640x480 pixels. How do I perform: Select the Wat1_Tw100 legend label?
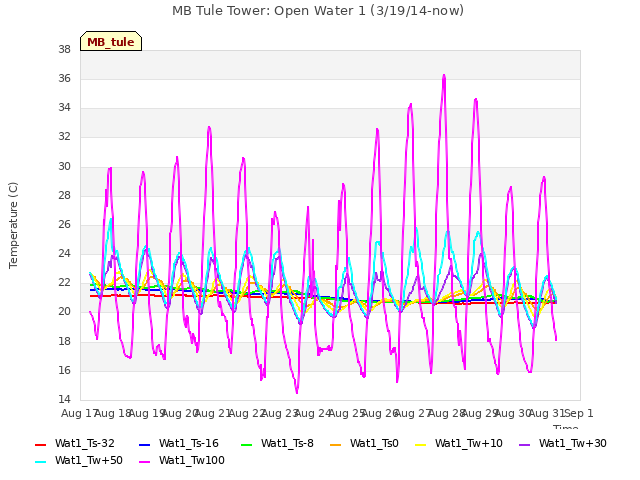coord(191,460)
